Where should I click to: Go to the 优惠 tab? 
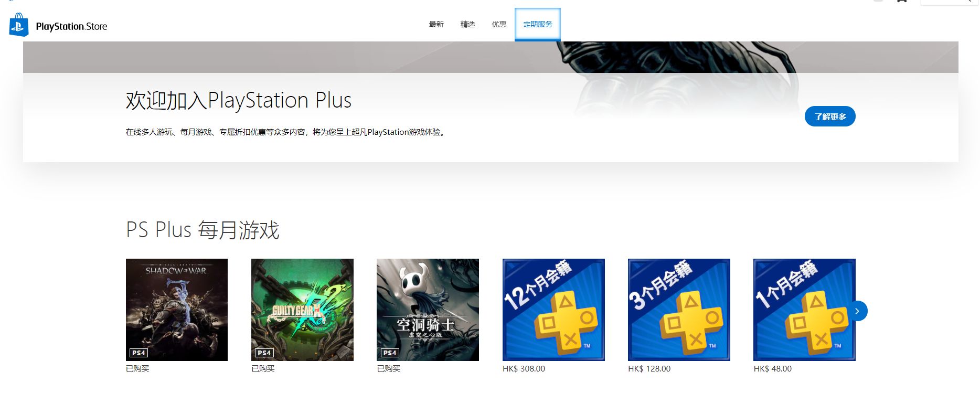click(499, 24)
